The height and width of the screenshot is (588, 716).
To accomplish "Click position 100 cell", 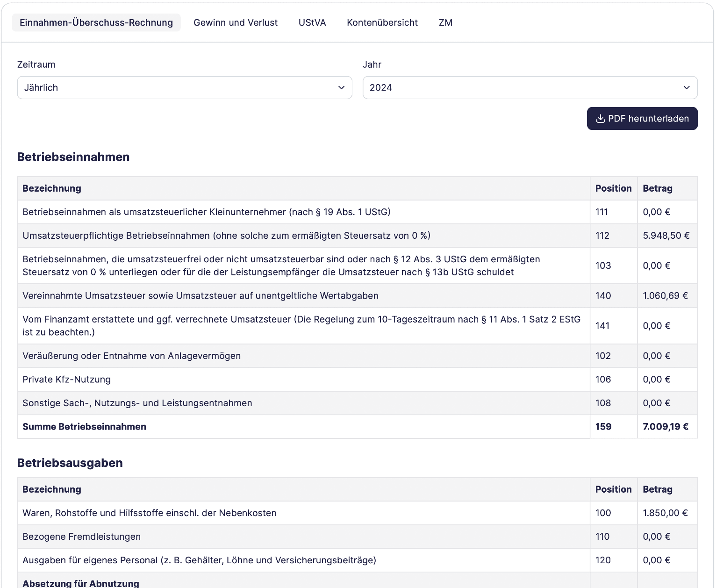I will tap(614, 513).
